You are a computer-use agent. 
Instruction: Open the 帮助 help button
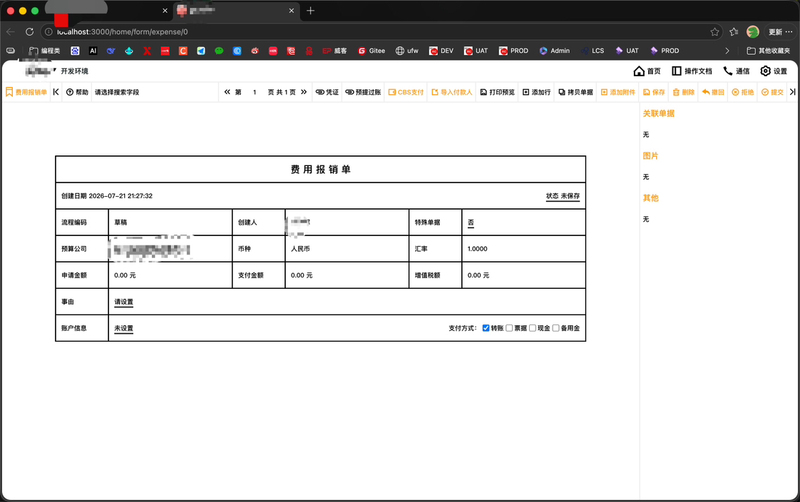[78, 92]
